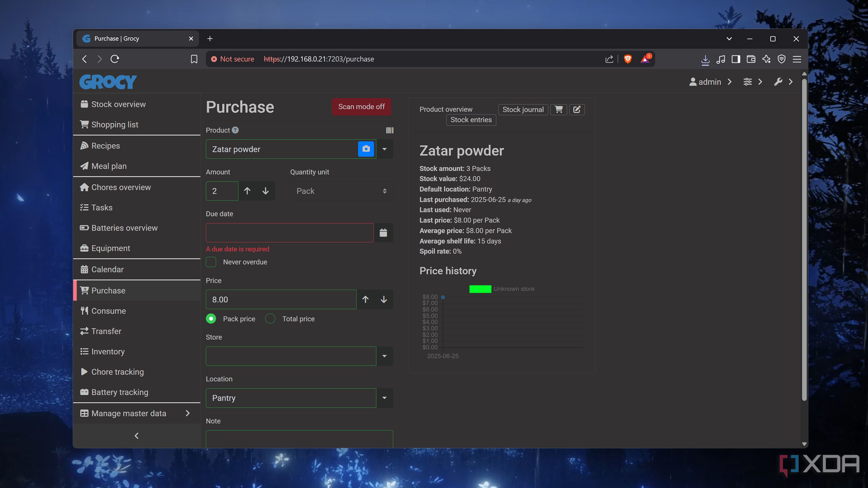The image size is (868, 488).
Task: Open Leo AI sparkle icon
Action: click(766, 59)
